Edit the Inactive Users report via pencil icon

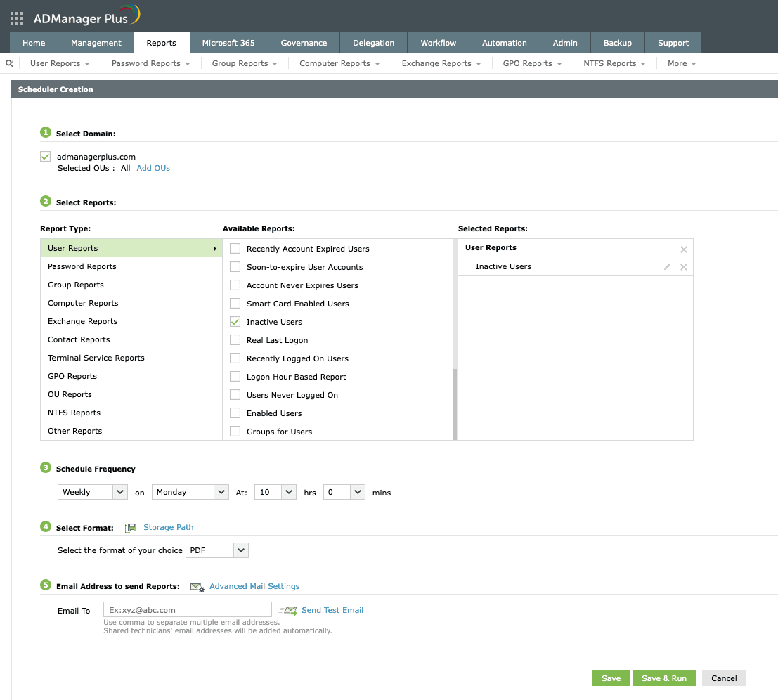(666, 266)
